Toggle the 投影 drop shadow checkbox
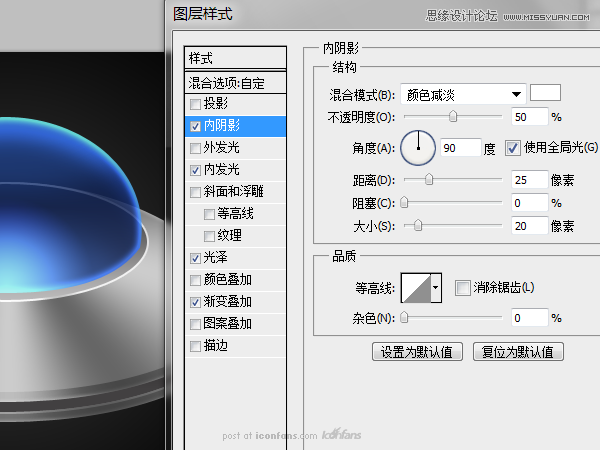This screenshot has width=600, height=450. pyautogui.click(x=195, y=104)
